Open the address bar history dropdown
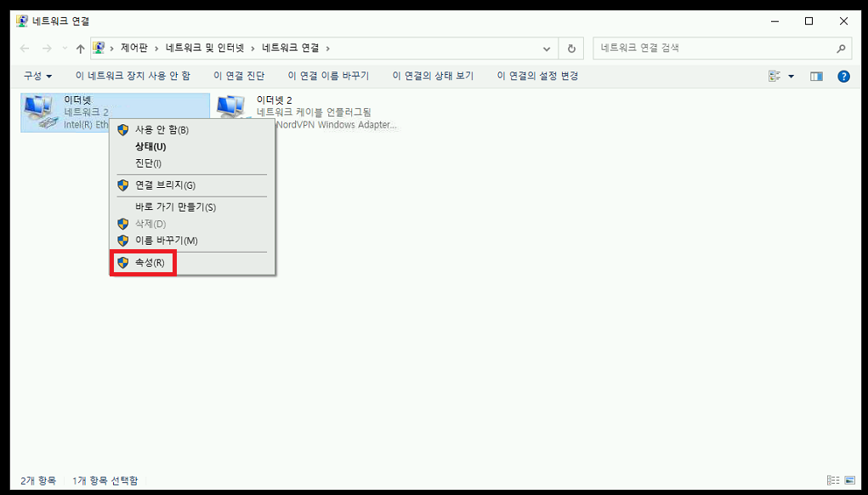The height and width of the screenshot is (495, 868). point(547,48)
